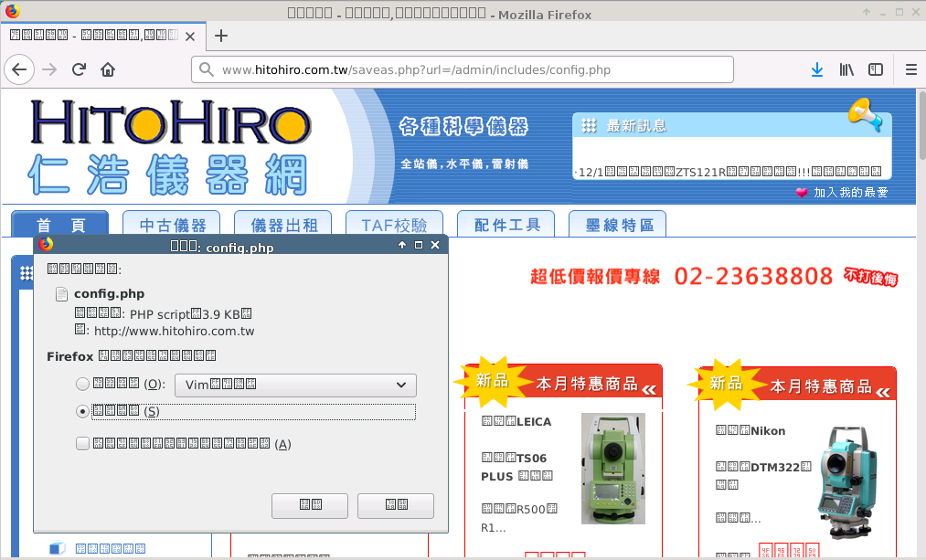Click the DTM322 model text
Image resolution: width=926 pixels, height=560 pixels.
pyautogui.click(x=763, y=476)
